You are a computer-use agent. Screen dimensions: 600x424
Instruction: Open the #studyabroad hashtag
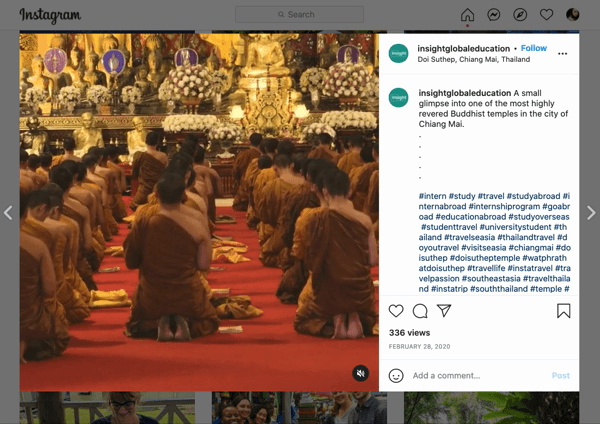click(533, 196)
